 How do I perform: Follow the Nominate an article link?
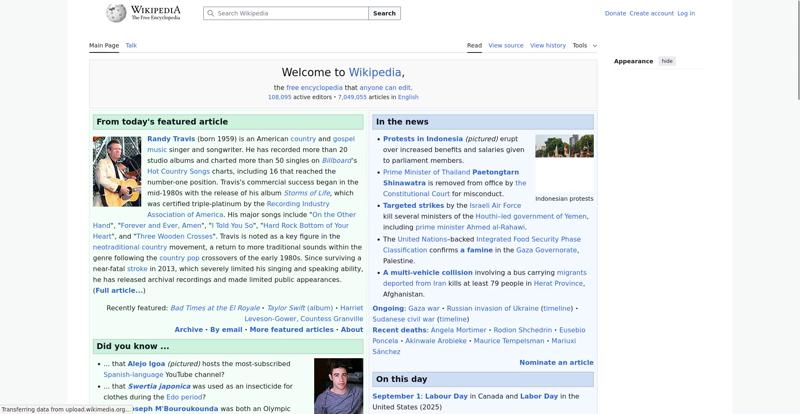pyautogui.click(x=556, y=362)
